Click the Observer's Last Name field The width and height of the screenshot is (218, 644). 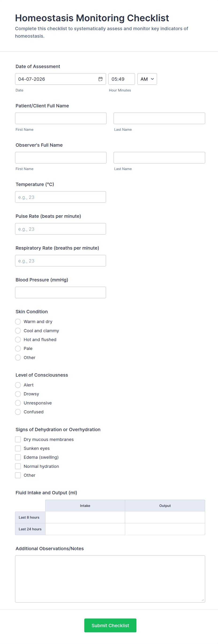pyautogui.click(x=159, y=158)
